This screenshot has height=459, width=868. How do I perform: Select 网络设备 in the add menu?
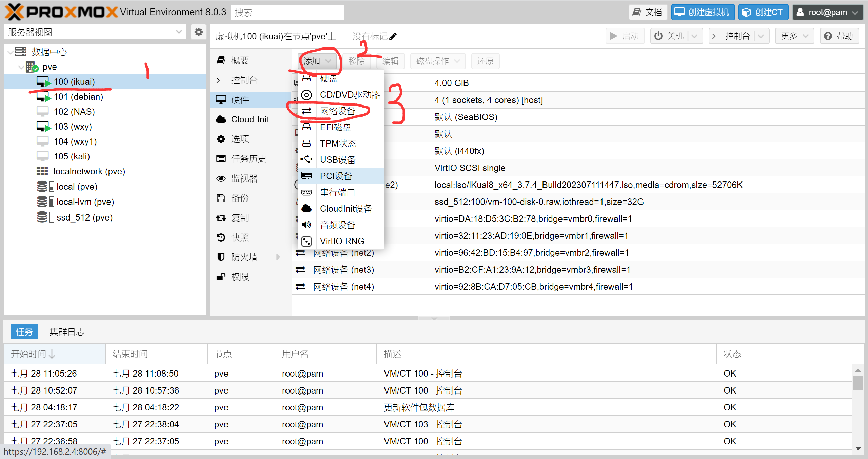coord(337,111)
